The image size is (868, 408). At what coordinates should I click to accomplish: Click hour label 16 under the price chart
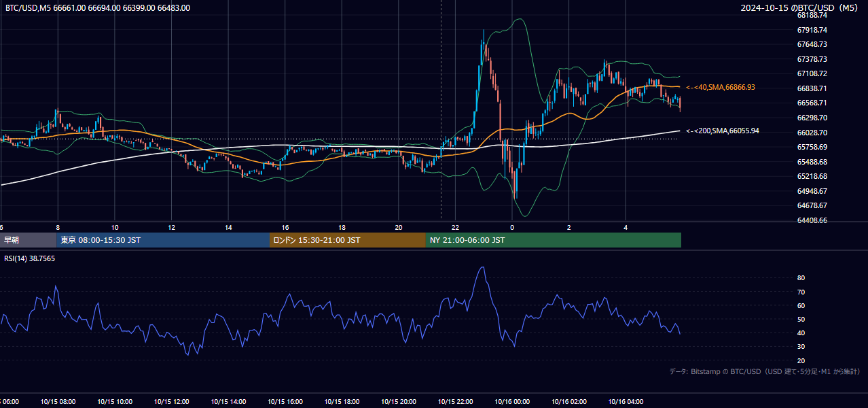click(x=285, y=227)
